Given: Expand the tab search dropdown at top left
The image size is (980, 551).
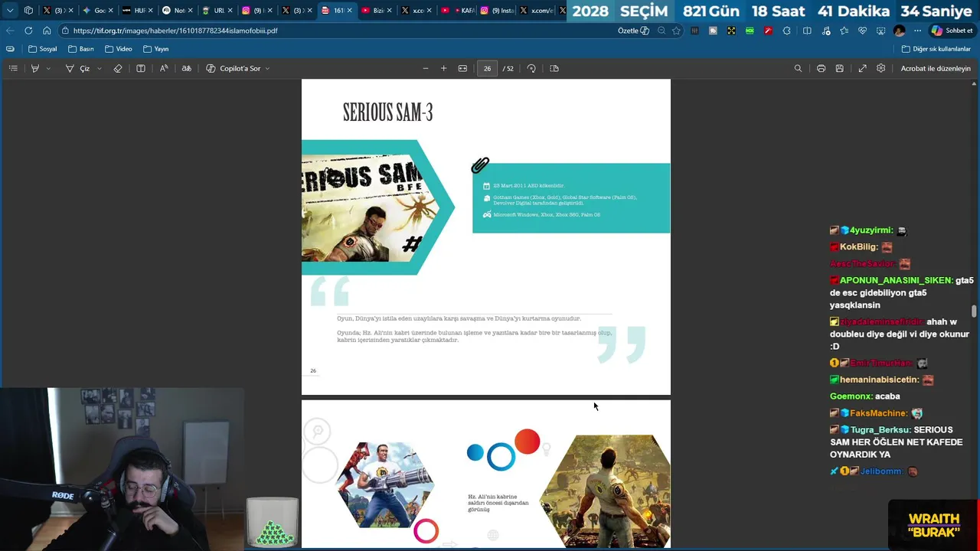Looking at the screenshot, I should click(10, 11).
